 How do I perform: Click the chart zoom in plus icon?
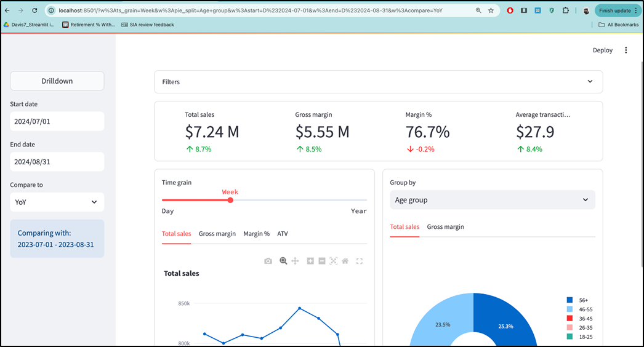click(x=310, y=261)
